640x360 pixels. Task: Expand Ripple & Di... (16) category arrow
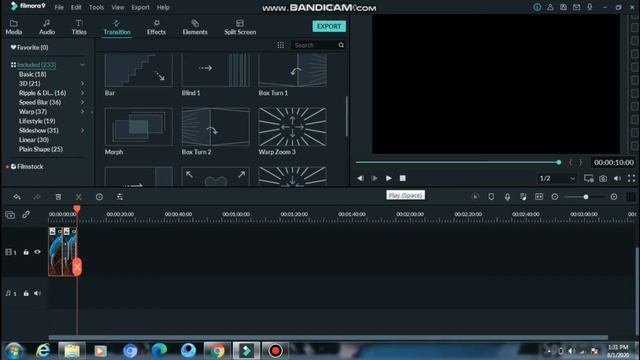pos(82,93)
